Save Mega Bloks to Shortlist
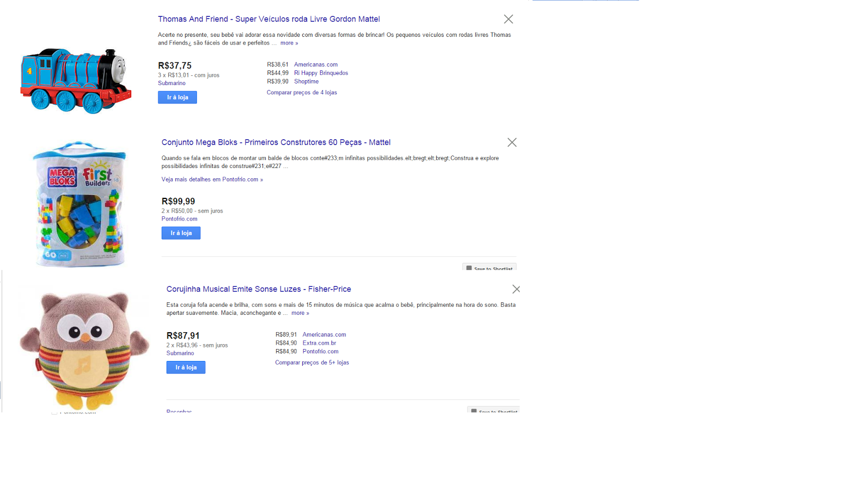 point(489,267)
